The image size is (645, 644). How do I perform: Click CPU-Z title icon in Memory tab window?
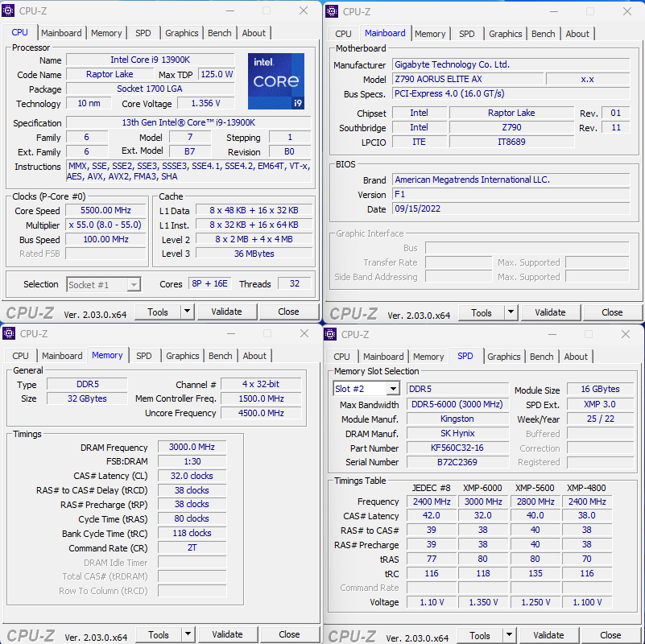tap(10, 333)
